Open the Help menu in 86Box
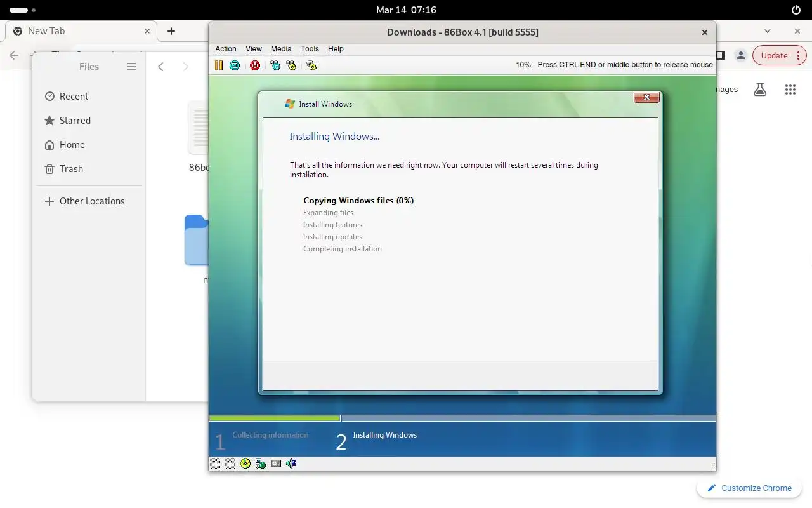The width and height of the screenshot is (812, 508). click(x=336, y=49)
